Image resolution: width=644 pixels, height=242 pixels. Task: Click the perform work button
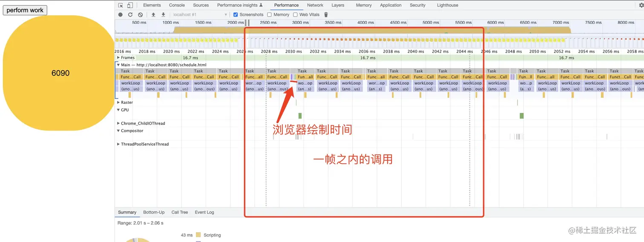coord(25,10)
